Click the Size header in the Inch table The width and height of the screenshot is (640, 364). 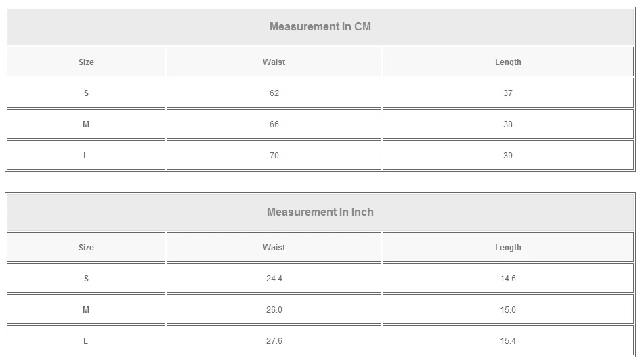tap(86, 248)
